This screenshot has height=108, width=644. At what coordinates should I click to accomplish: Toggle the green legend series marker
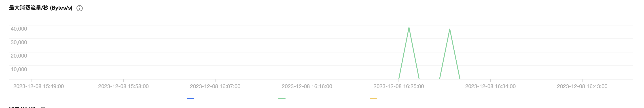[282, 99]
